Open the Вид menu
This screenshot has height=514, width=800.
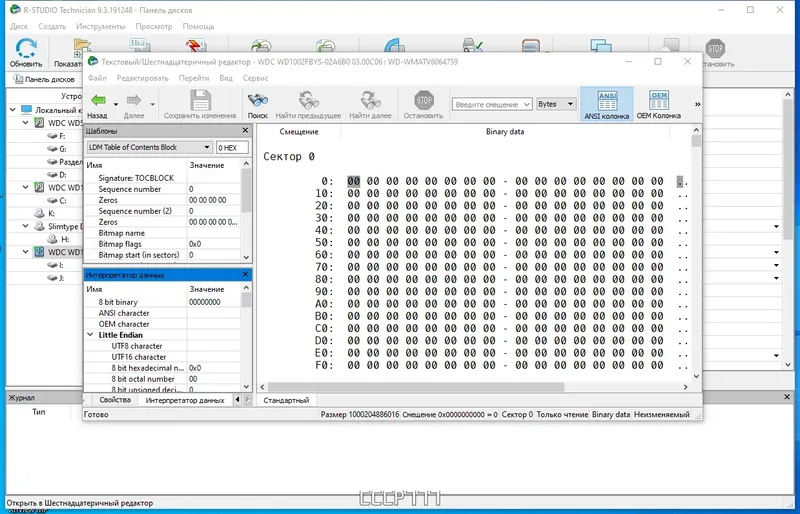tap(226, 78)
